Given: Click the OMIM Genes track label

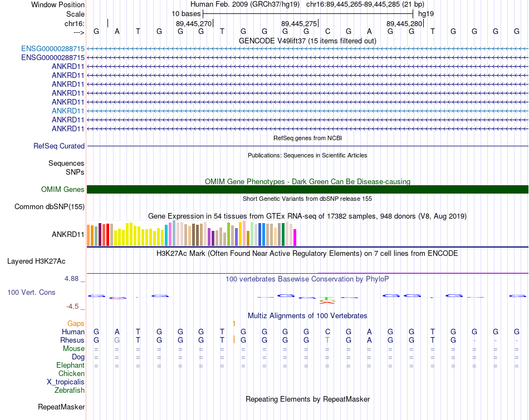Looking at the screenshot, I should pos(63,190).
